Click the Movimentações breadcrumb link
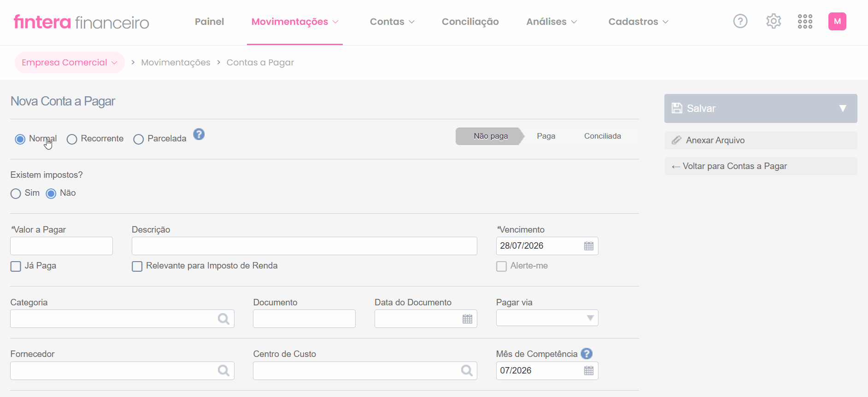Image resolution: width=868 pixels, height=397 pixels. tap(176, 62)
